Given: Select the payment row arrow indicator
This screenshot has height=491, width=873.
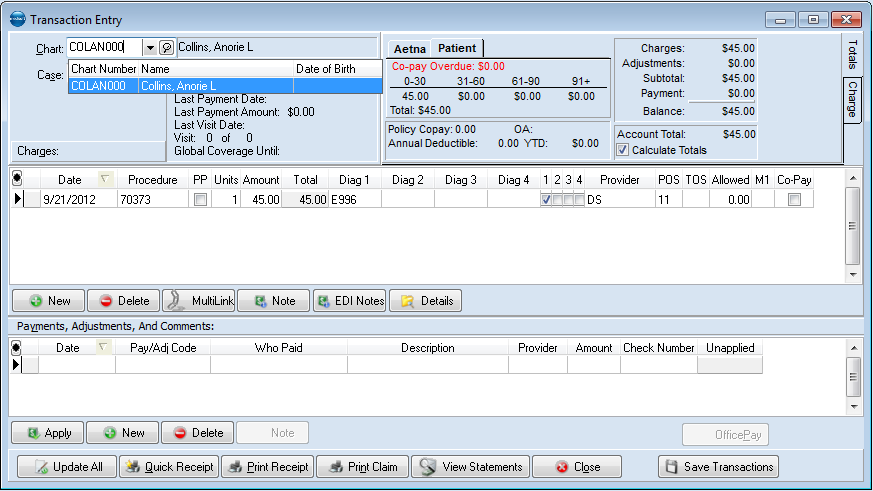Looking at the screenshot, I should (16, 365).
